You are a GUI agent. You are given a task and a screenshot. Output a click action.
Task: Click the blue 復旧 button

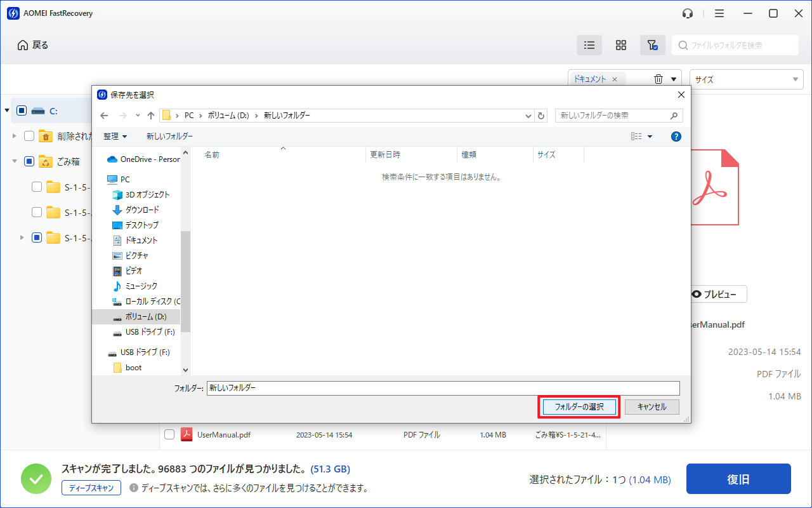[x=738, y=479]
